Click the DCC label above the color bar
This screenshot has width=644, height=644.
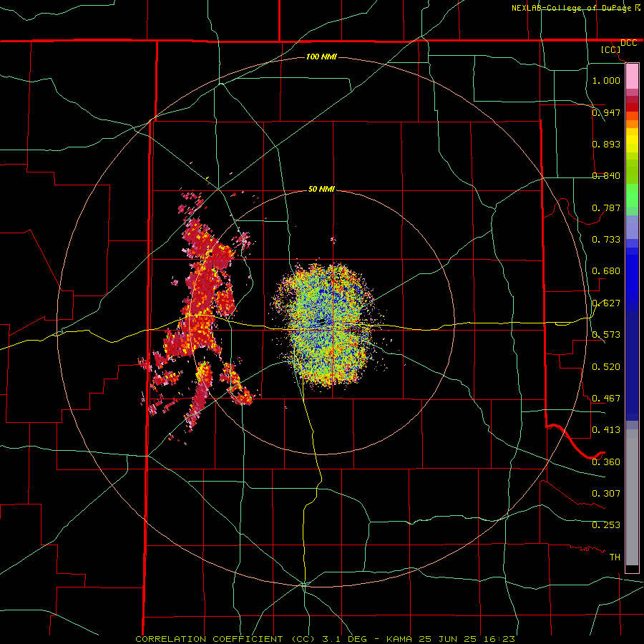tap(628, 43)
